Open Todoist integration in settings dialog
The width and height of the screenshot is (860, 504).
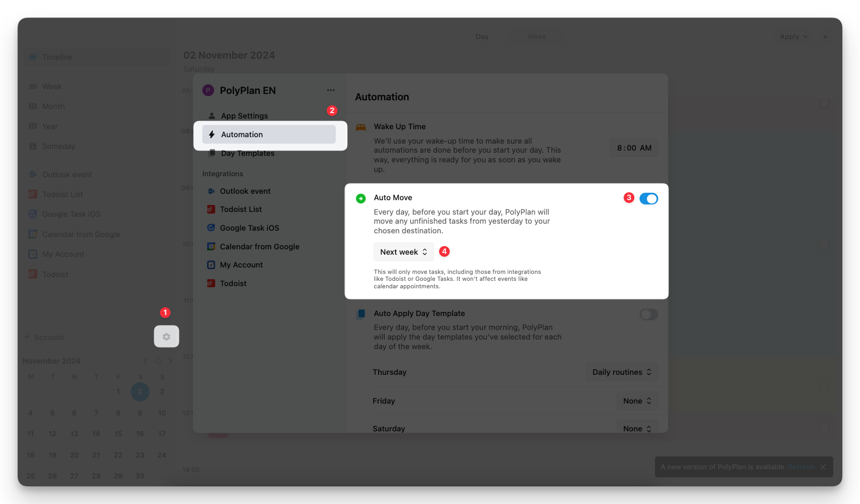coord(269,283)
